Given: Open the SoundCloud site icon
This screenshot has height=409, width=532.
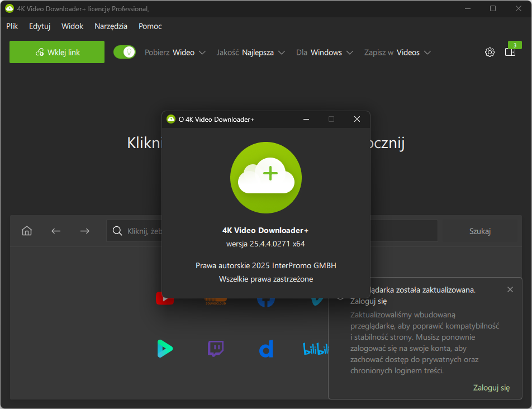Looking at the screenshot, I should [x=216, y=301].
